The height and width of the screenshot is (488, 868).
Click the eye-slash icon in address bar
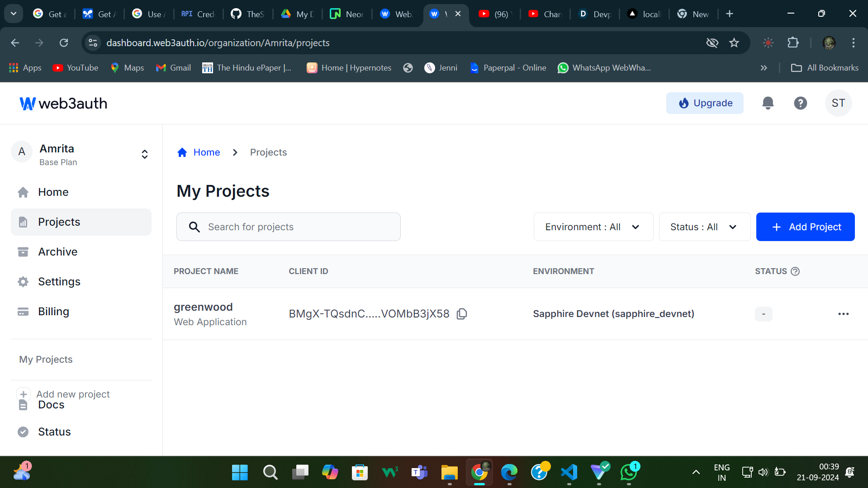click(x=712, y=43)
